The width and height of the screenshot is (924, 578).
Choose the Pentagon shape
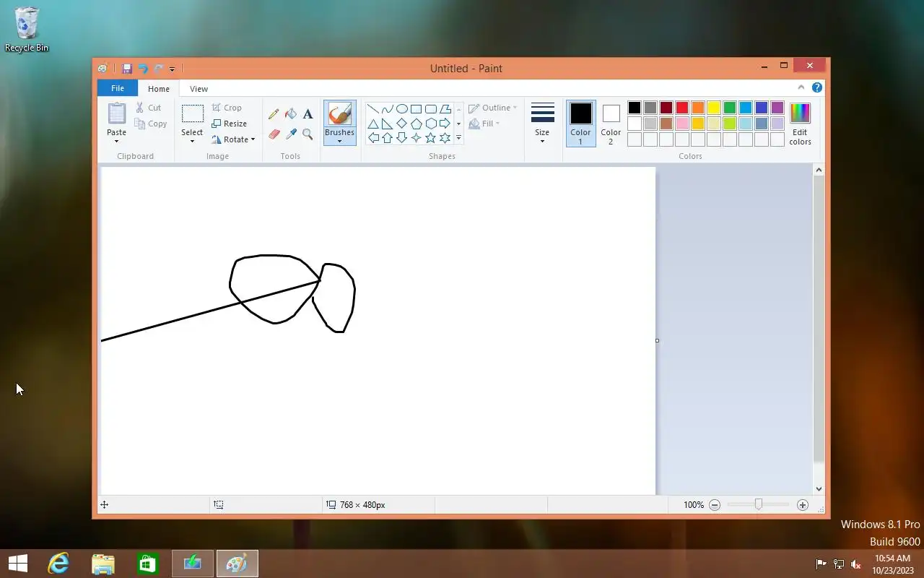(417, 124)
